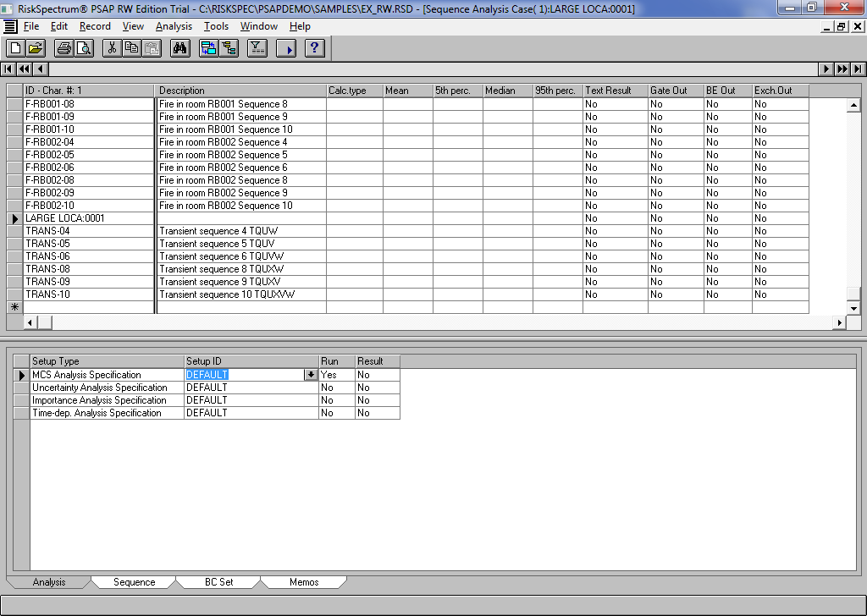The height and width of the screenshot is (616, 867).
Task: Click the New document toolbar icon
Action: coord(16,48)
